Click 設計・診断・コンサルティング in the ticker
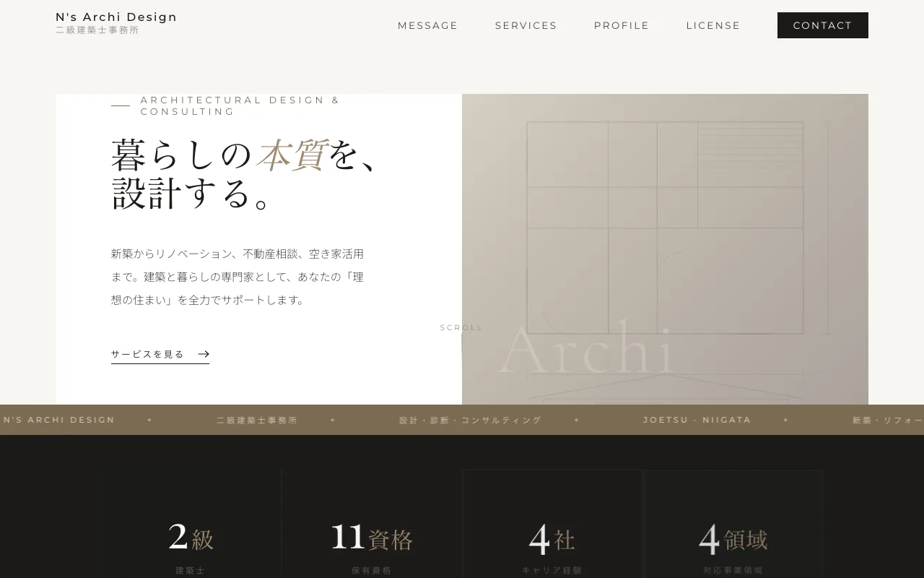 click(471, 420)
